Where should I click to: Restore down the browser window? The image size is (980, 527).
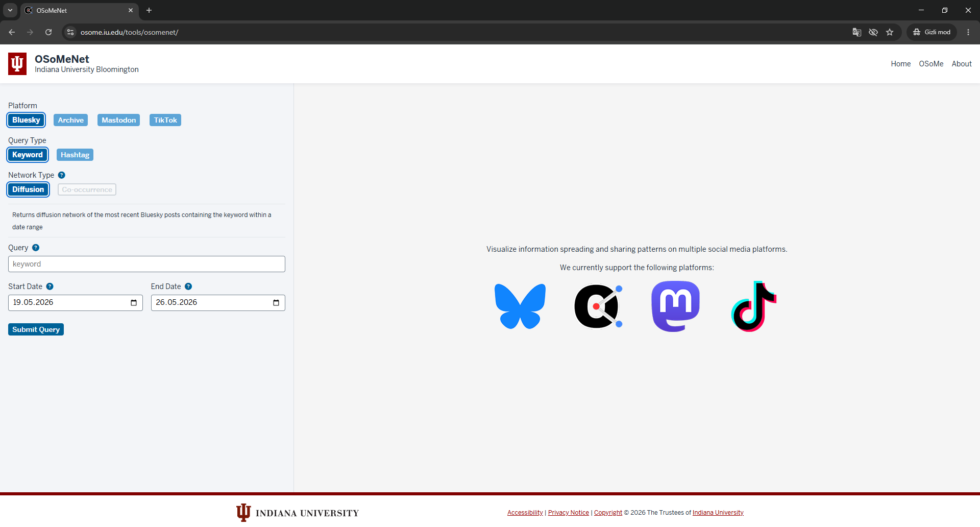945,10
